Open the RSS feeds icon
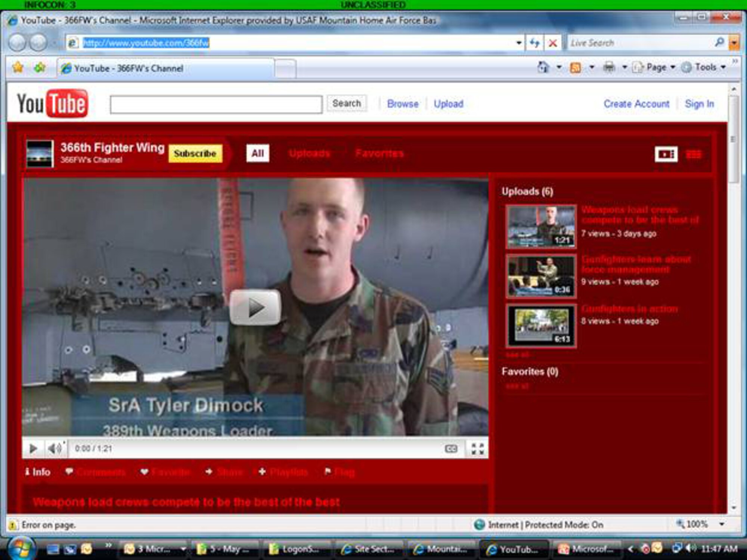The height and width of the screenshot is (560, 747). tap(575, 68)
